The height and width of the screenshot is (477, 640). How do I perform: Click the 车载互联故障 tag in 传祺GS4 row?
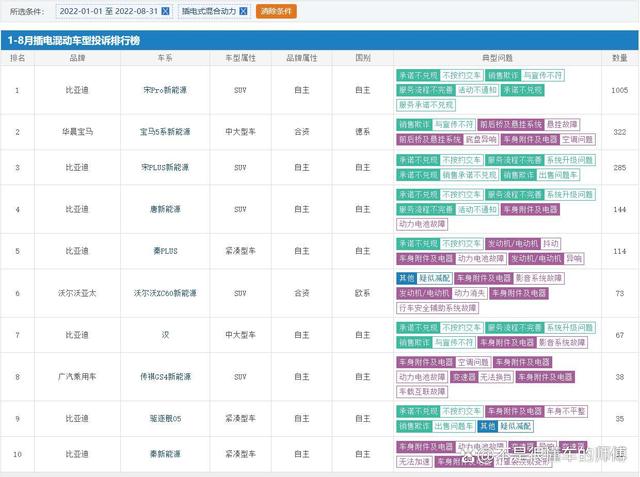click(422, 392)
